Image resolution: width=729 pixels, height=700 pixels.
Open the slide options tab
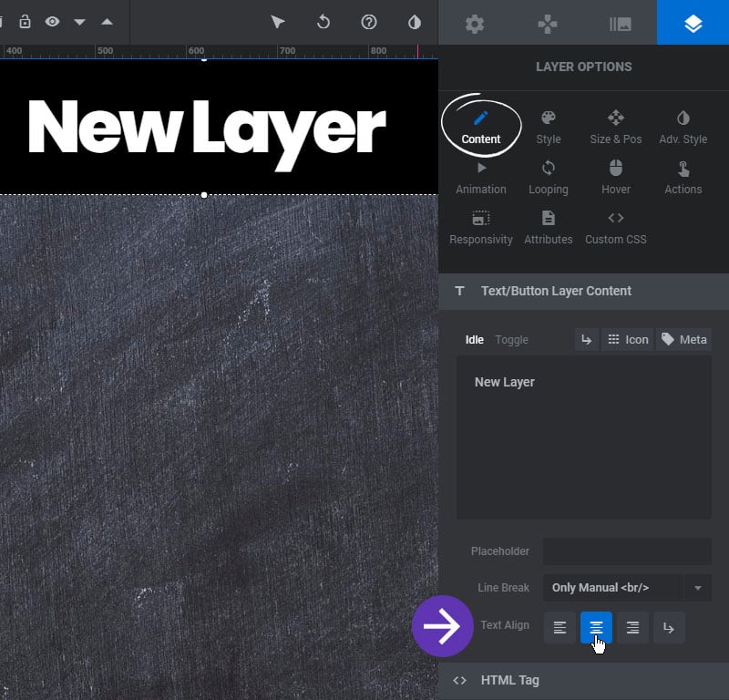[x=621, y=24]
